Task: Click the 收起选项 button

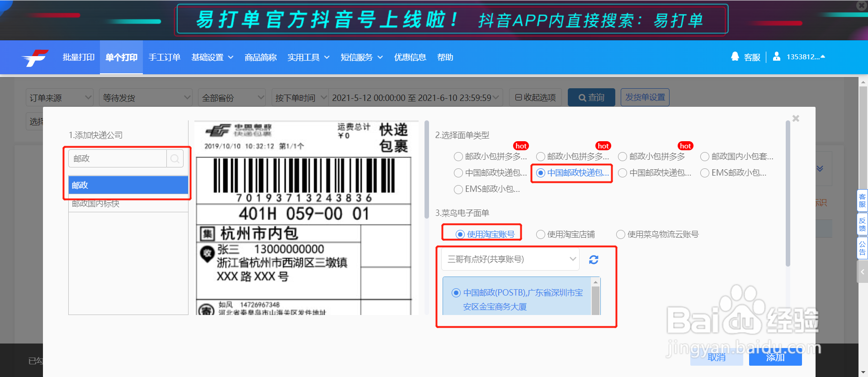Action: tap(535, 97)
